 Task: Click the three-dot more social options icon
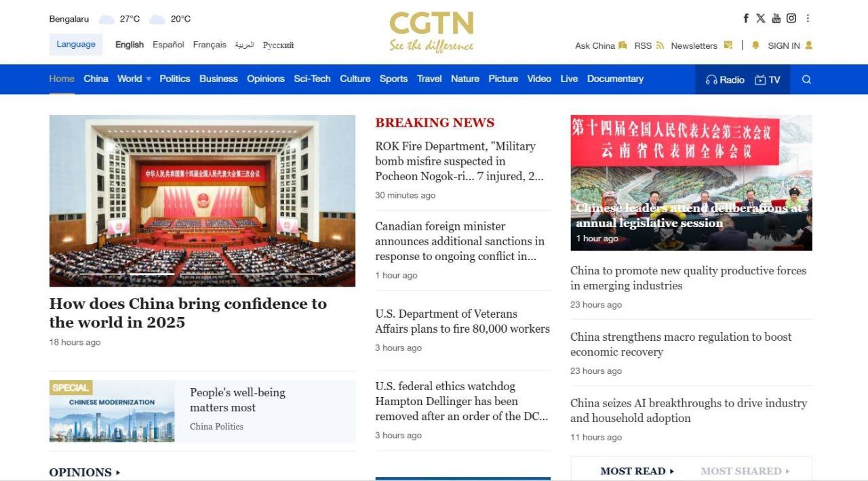[x=808, y=18]
